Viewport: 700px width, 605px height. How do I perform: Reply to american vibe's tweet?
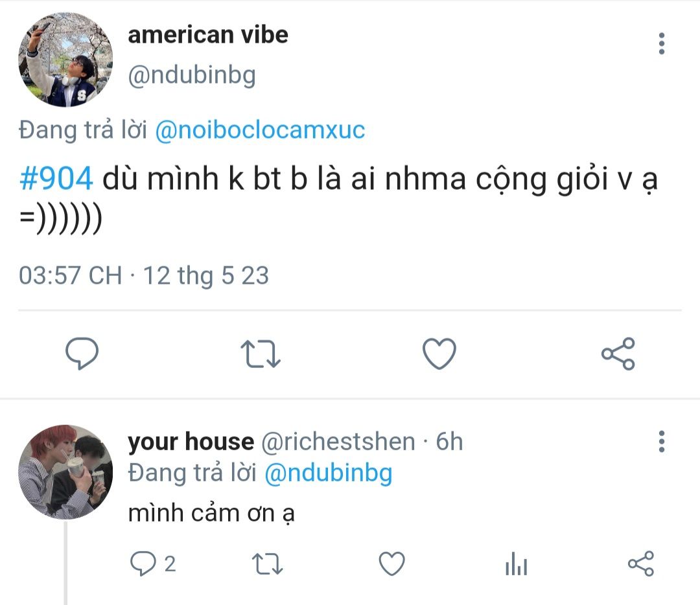[82, 354]
